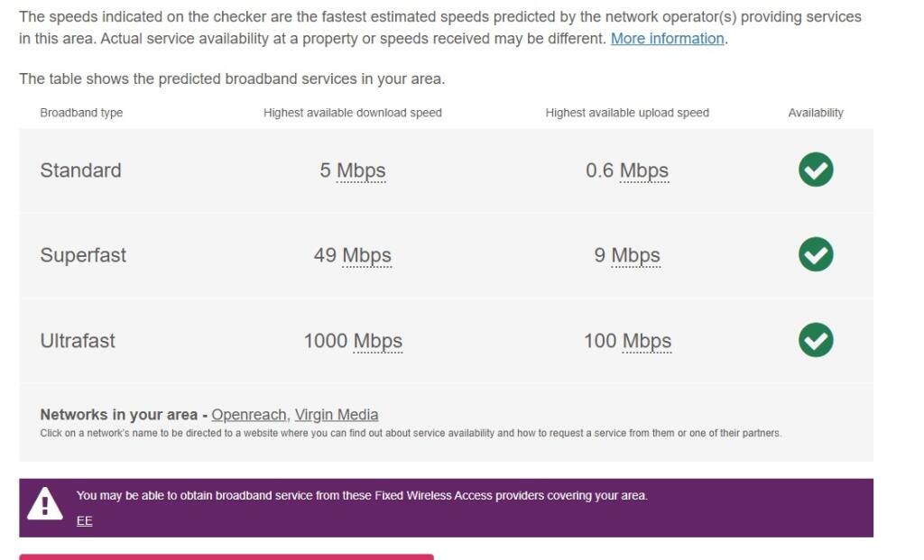The height and width of the screenshot is (560, 924).
Task: Click Mbps abbreviation beside 9 upload speed
Action: (635, 255)
